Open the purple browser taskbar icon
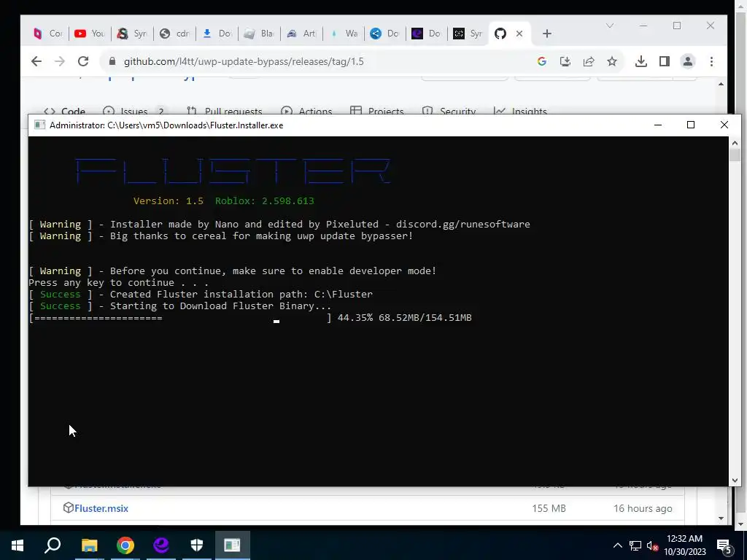 pyautogui.click(x=161, y=545)
